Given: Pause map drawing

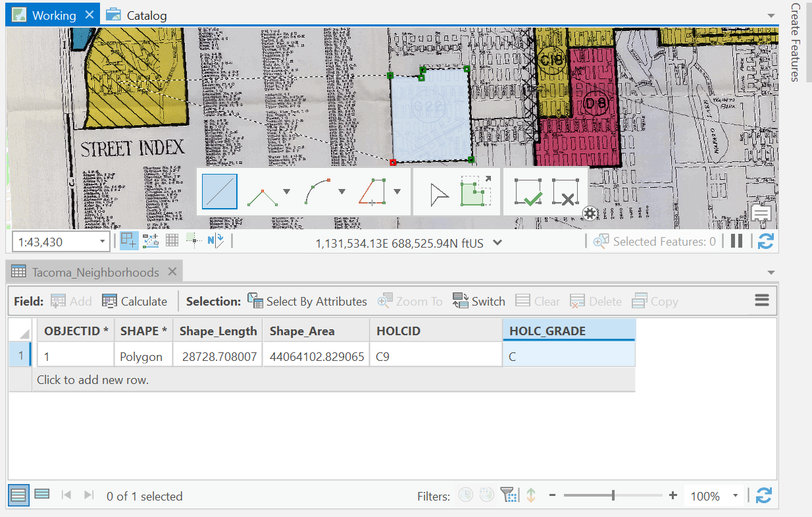Looking at the screenshot, I should click(736, 242).
